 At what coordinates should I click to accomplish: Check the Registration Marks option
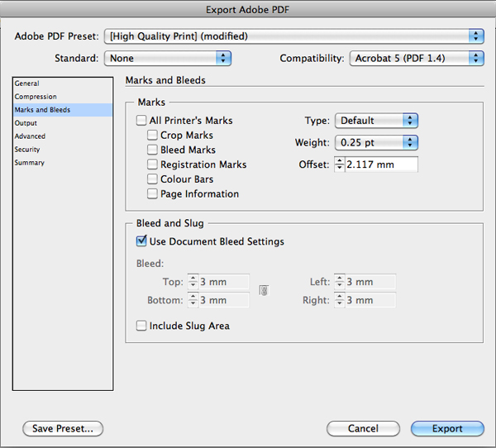(152, 164)
